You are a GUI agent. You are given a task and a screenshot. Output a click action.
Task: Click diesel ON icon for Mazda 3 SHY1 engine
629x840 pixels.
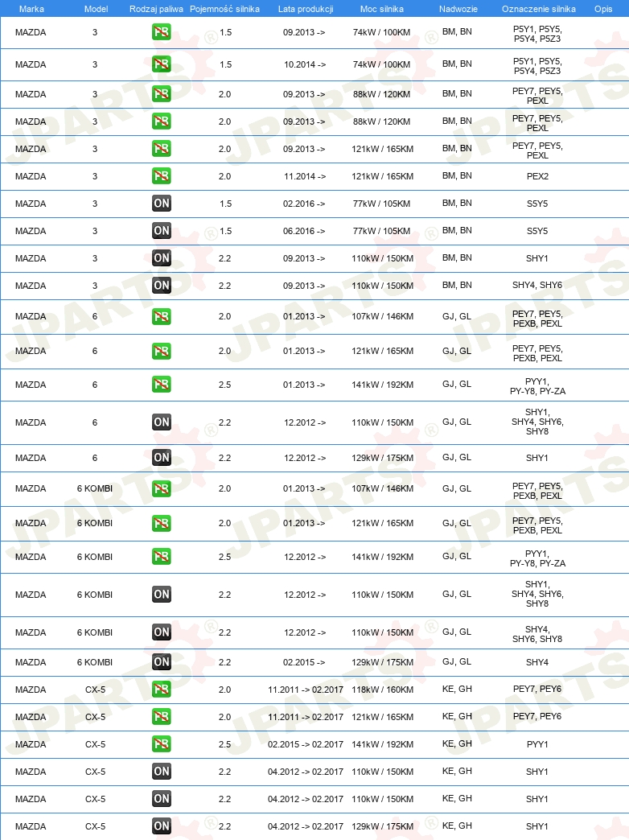pos(161,257)
